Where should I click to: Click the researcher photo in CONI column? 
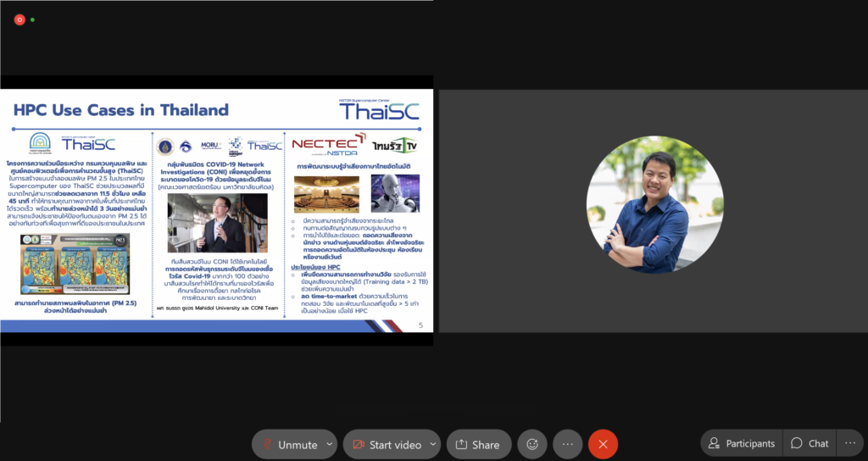(x=218, y=223)
